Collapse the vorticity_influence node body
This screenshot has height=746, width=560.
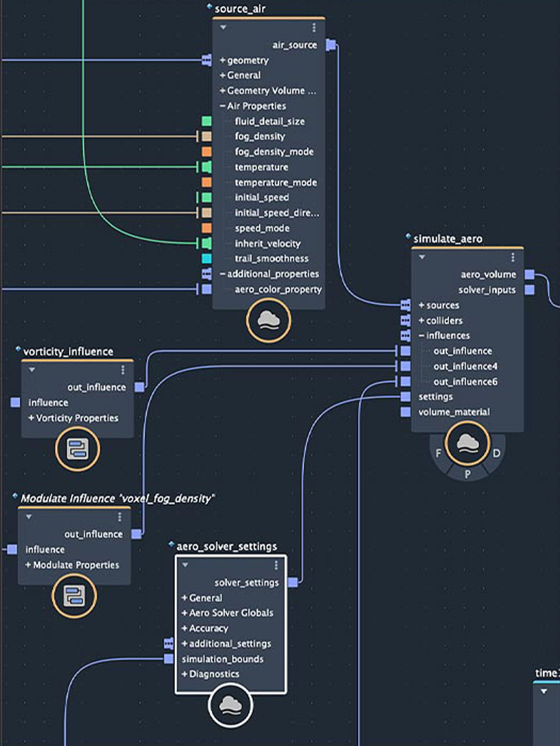point(32,369)
